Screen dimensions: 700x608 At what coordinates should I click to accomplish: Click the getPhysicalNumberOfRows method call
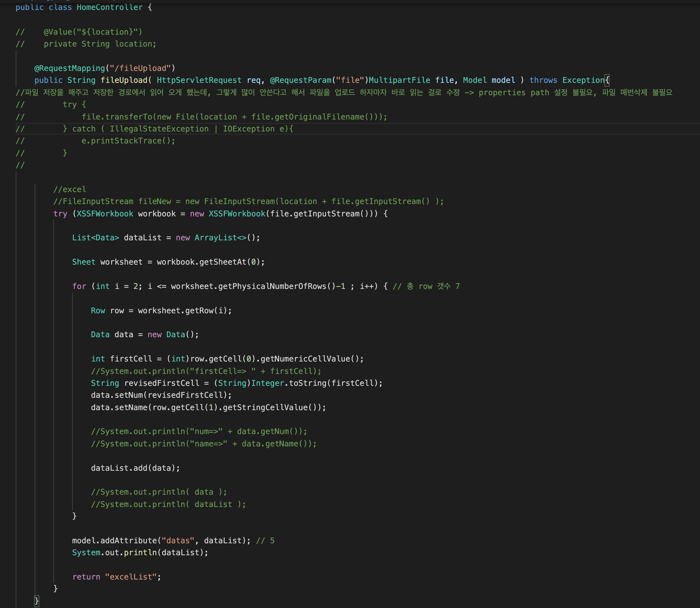(x=272, y=286)
